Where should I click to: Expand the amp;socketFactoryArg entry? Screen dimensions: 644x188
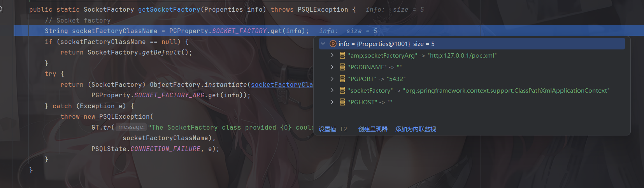[x=332, y=56]
